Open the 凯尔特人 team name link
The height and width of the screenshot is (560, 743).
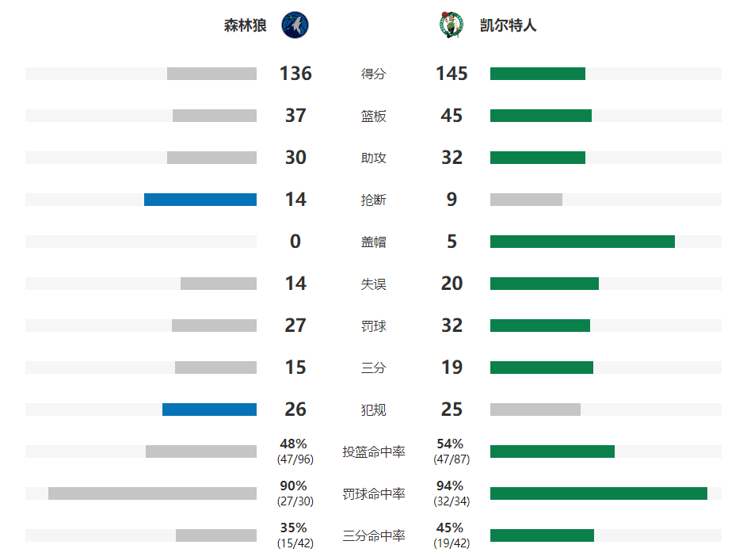[x=508, y=25]
